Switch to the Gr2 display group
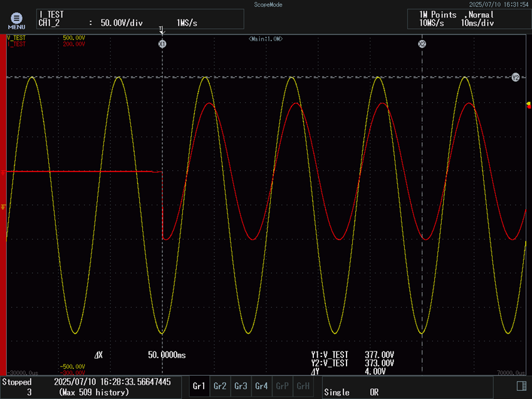The image size is (532, 399). point(220,386)
